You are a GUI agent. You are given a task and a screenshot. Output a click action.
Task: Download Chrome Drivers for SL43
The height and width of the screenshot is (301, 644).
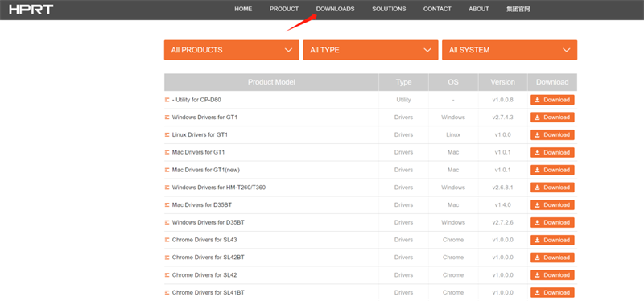coord(552,240)
